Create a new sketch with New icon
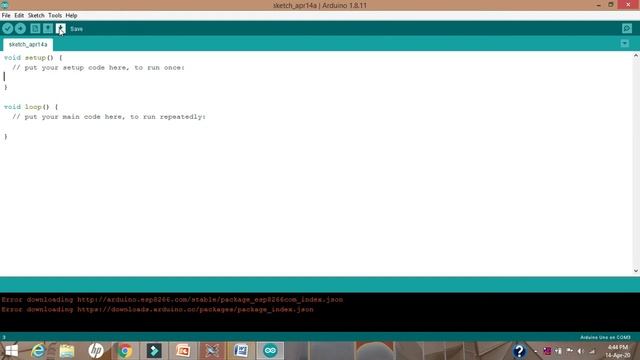This screenshot has width=640, height=360. coord(35,29)
